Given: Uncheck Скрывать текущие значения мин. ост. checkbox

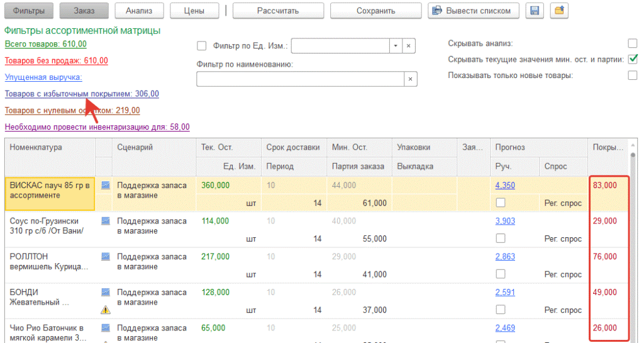Looking at the screenshot, I should 633,59.
